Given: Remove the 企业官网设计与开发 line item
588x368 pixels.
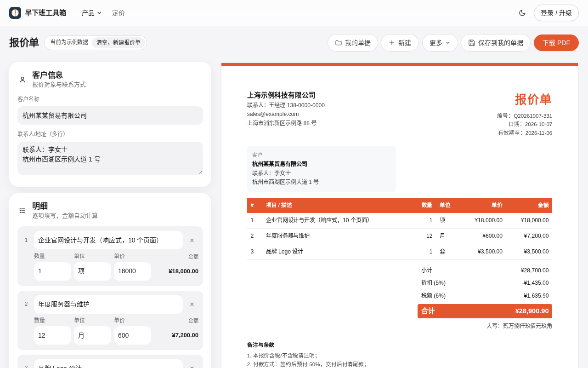Looking at the screenshot, I should (x=192, y=240).
